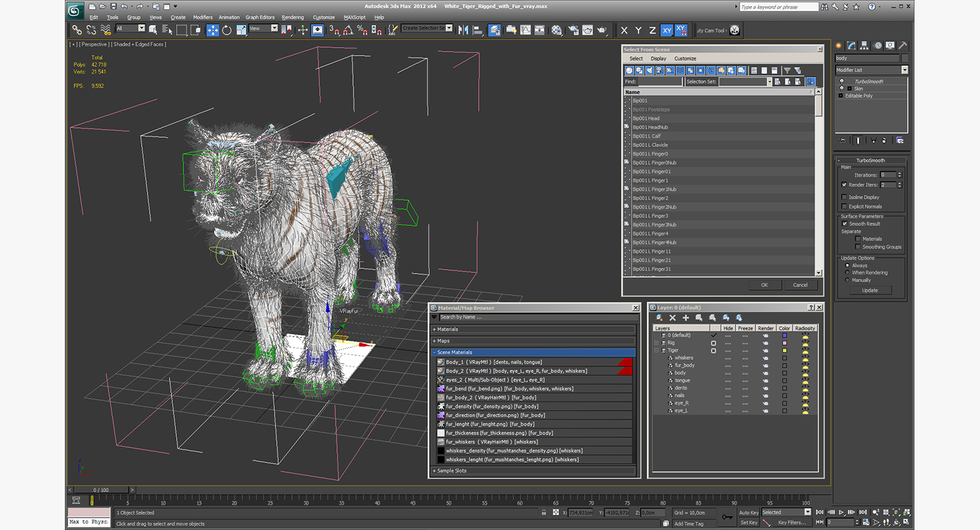Click Configure Modifier Sets icon
This screenshot has width=980, height=530.
[x=900, y=140]
